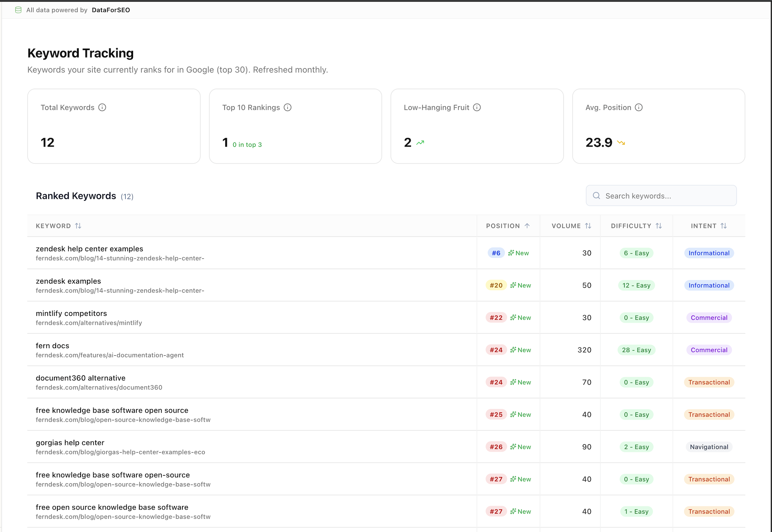Open zendesk help center examples keyword row
Image resolution: width=772 pixels, height=532 pixels.
pos(89,249)
